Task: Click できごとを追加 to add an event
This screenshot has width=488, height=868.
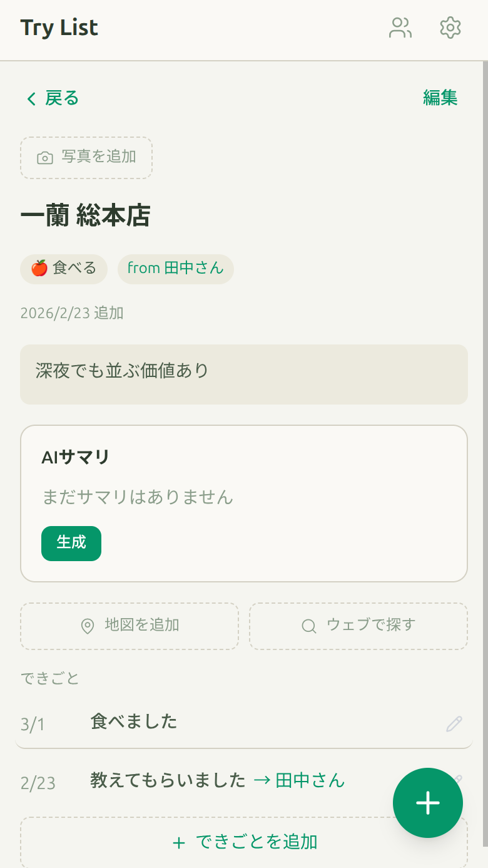Action: pyautogui.click(x=244, y=842)
